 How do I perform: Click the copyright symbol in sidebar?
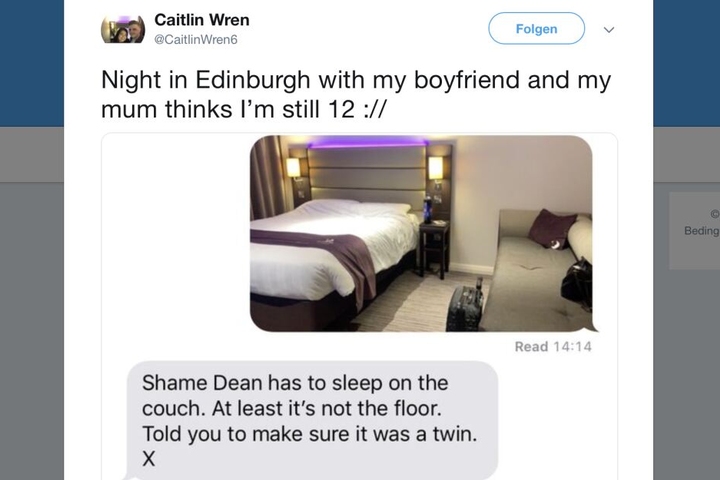click(714, 214)
